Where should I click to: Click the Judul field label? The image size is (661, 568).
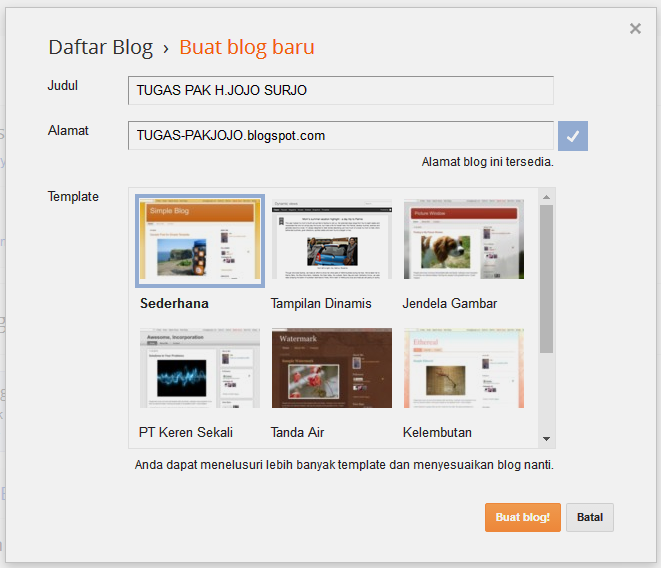(x=63, y=86)
